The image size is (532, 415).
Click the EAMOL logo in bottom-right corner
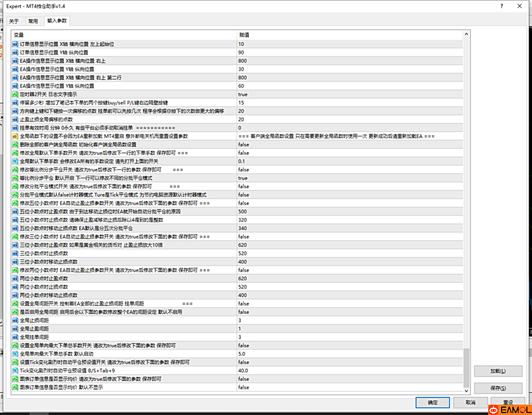[510, 410]
